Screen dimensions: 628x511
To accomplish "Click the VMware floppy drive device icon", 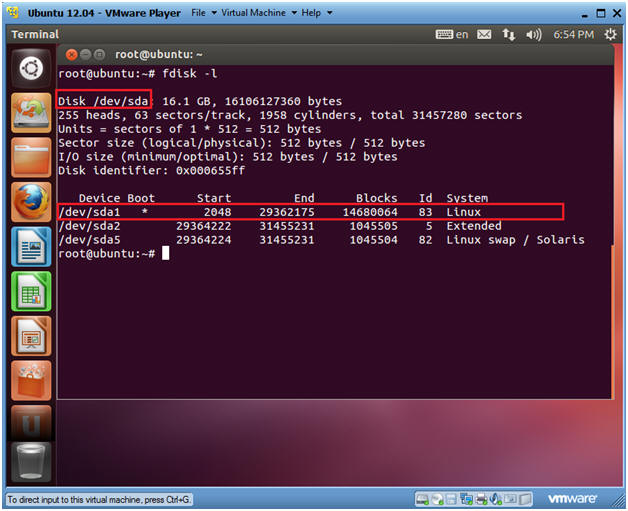I will pos(451,499).
